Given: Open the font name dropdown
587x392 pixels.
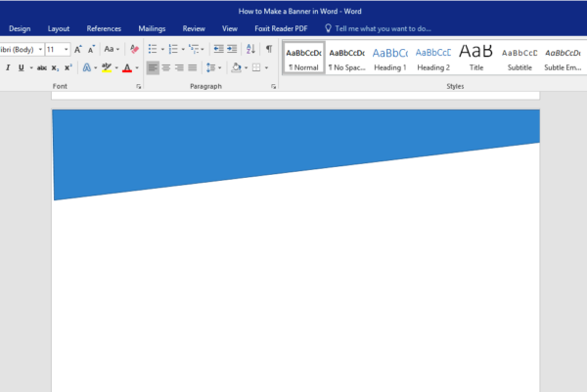Looking at the screenshot, I should 40,50.
